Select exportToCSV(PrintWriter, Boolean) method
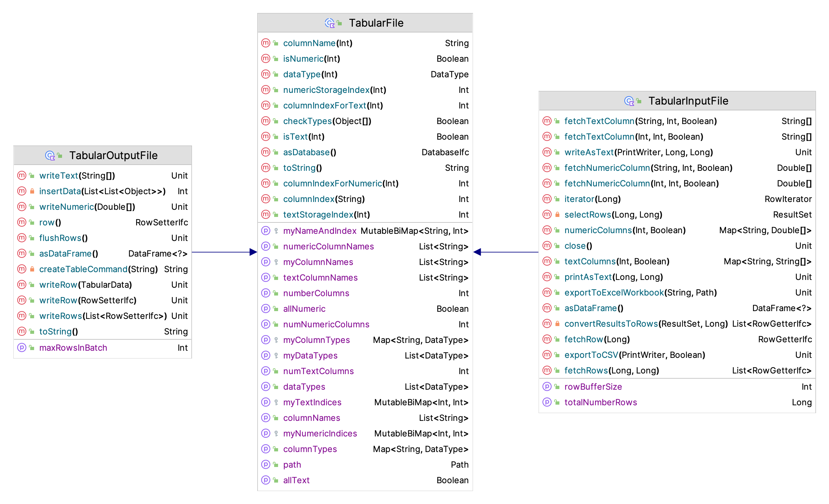This screenshot has height=504, width=829. 677,355
